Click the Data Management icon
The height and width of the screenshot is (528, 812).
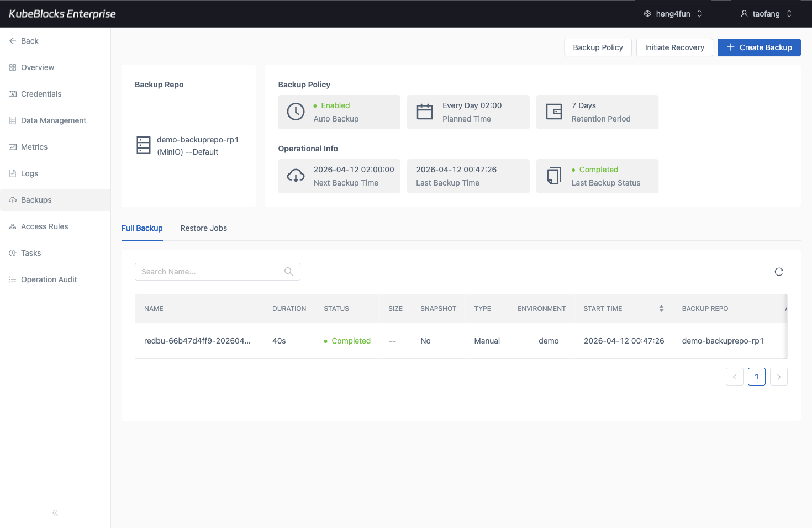(x=13, y=120)
